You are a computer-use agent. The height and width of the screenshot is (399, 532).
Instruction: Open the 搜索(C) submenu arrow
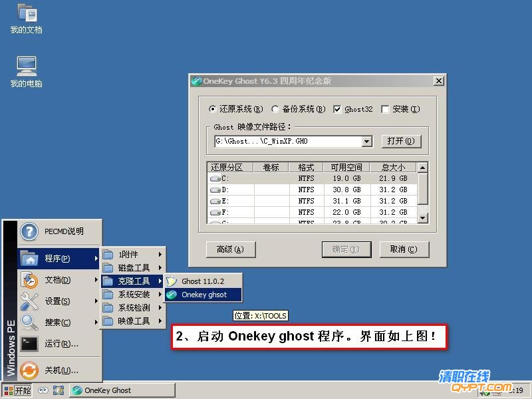96,322
